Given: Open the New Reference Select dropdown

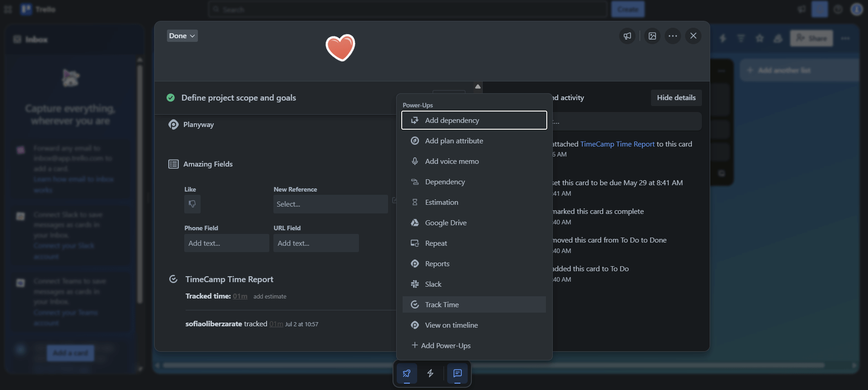Looking at the screenshot, I should click(330, 204).
